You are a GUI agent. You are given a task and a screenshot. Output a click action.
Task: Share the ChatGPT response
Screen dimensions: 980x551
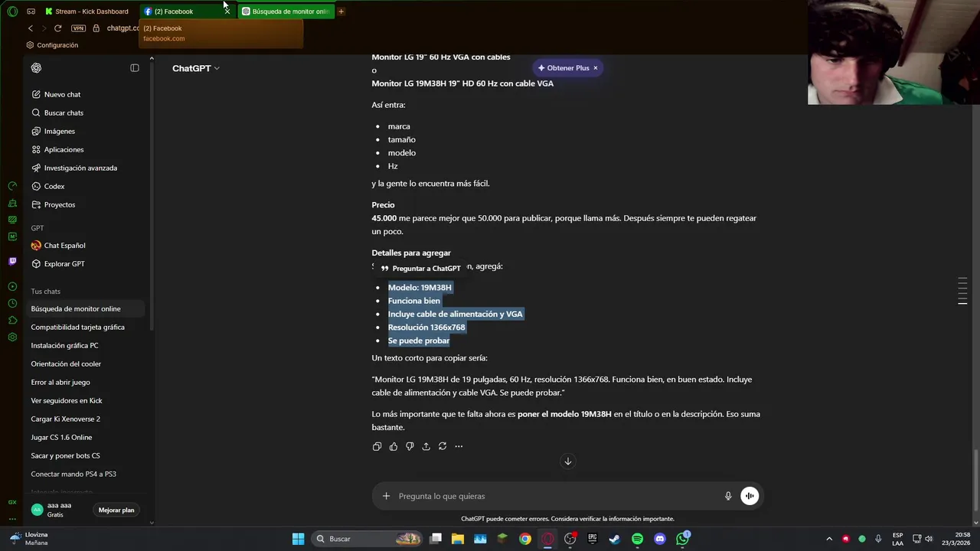pos(426,446)
